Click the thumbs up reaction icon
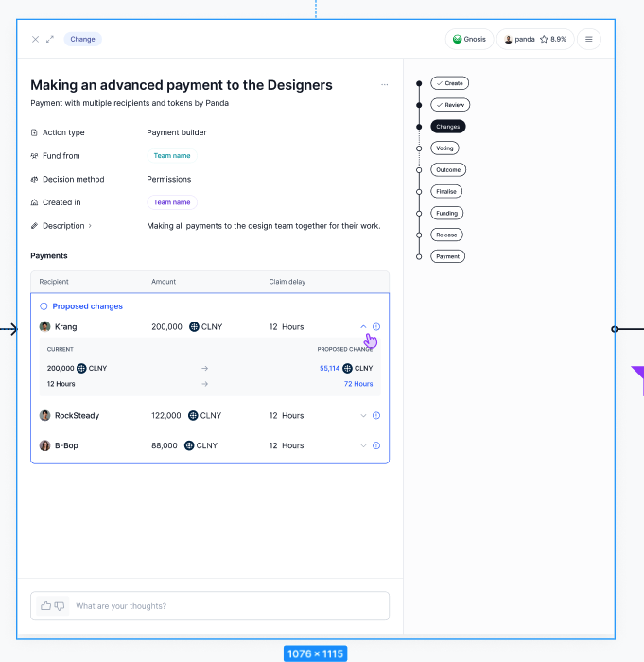This screenshot has height=662, width=644. [x=46, y=605]
